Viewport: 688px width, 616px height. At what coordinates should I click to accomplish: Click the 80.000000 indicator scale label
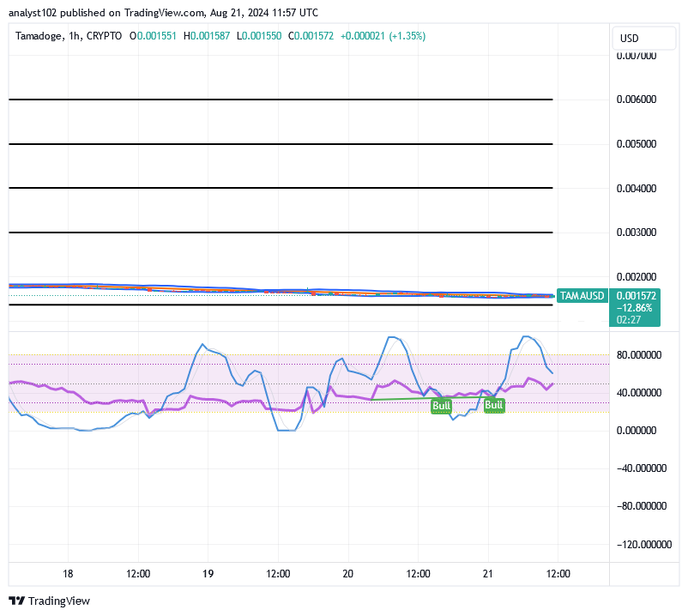point(642,354)
